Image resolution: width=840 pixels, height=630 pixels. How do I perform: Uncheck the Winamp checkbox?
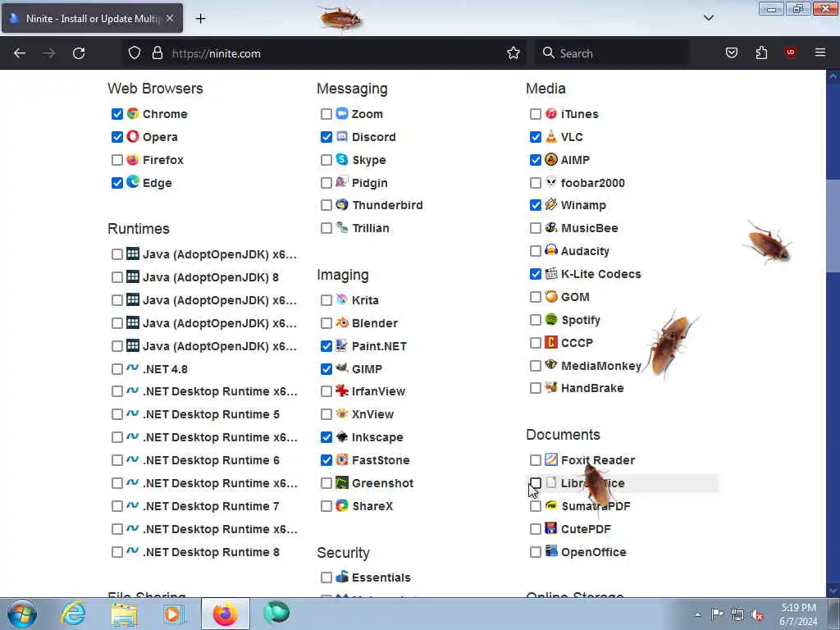click(x=535, y=204)
